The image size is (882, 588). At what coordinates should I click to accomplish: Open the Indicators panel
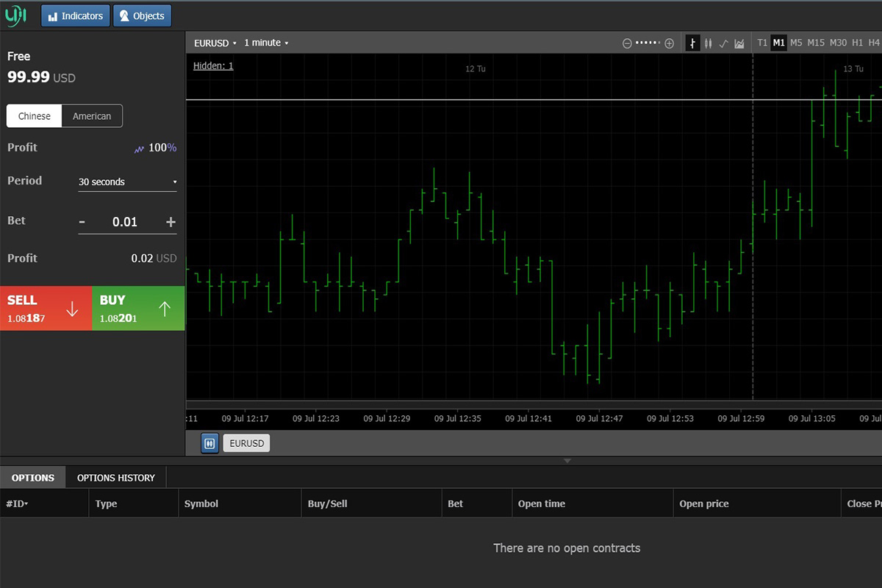tap(76, 15)
